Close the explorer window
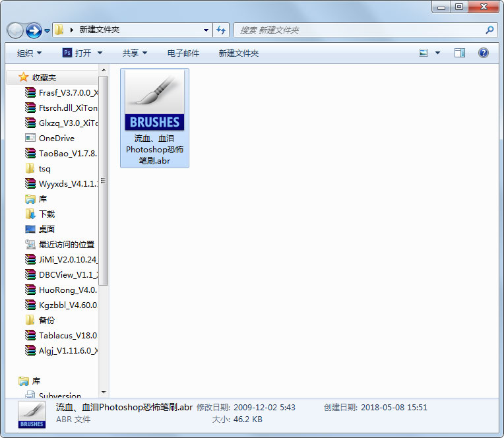This screenshot has height=438, width=504. coord(484,7)
